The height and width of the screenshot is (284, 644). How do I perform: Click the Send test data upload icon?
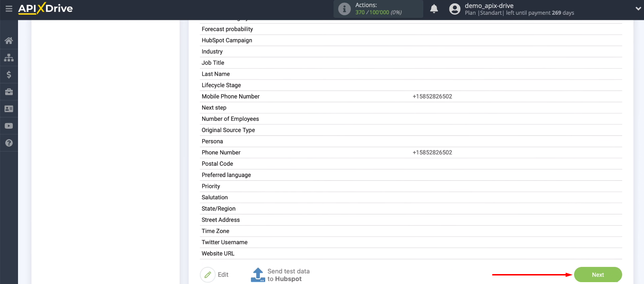pos(258,275)
